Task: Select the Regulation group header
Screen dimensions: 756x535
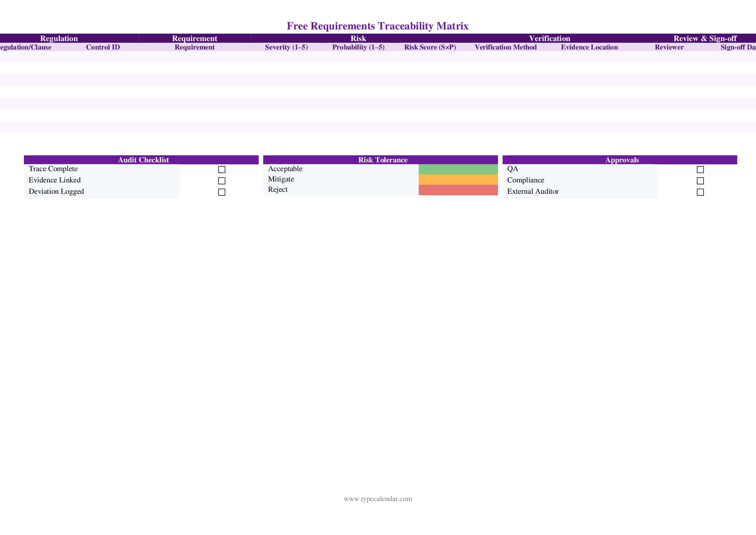Action: pos(59,38)
